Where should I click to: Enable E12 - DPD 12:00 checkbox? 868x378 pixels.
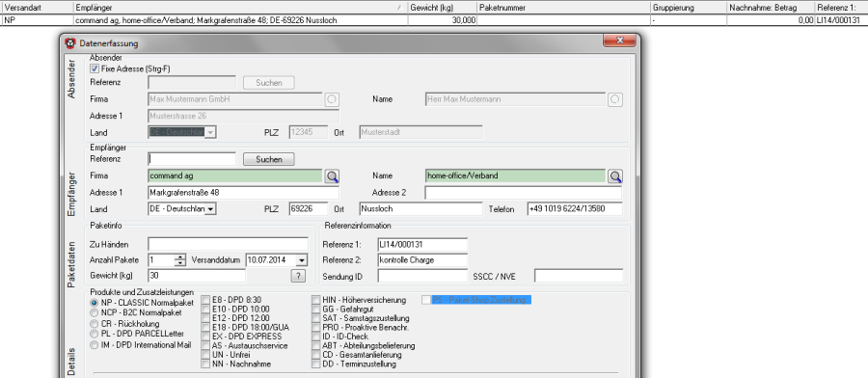coord(205,318)
